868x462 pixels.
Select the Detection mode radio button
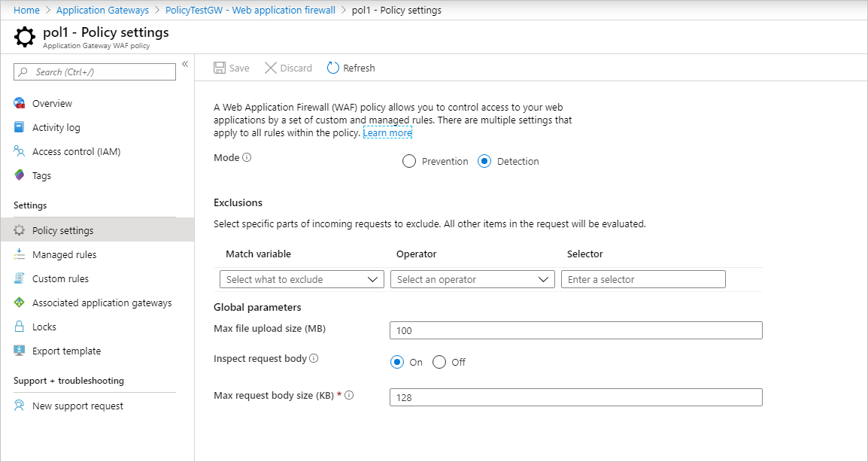point(484,162)
